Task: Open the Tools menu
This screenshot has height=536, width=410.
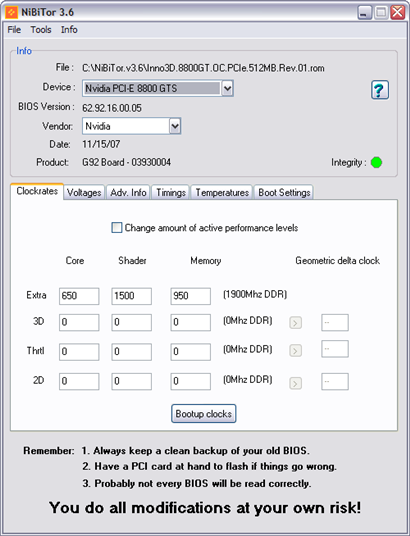Action: pos(41,30)
